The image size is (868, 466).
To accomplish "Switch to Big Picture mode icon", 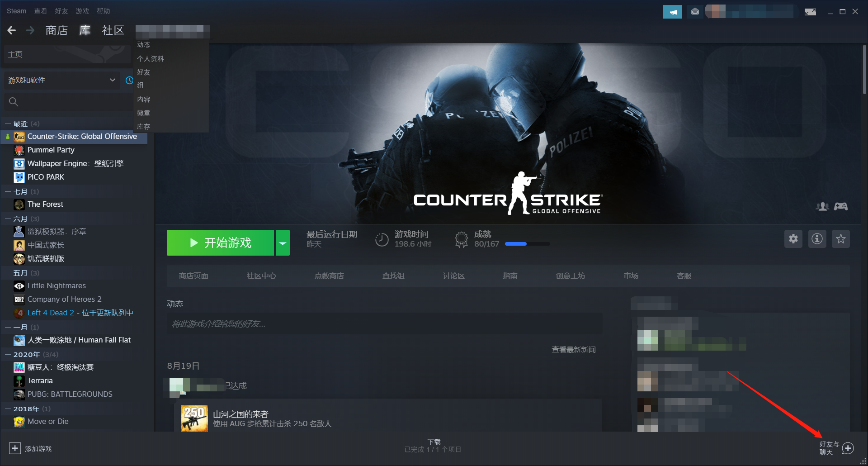I will 810,12.
